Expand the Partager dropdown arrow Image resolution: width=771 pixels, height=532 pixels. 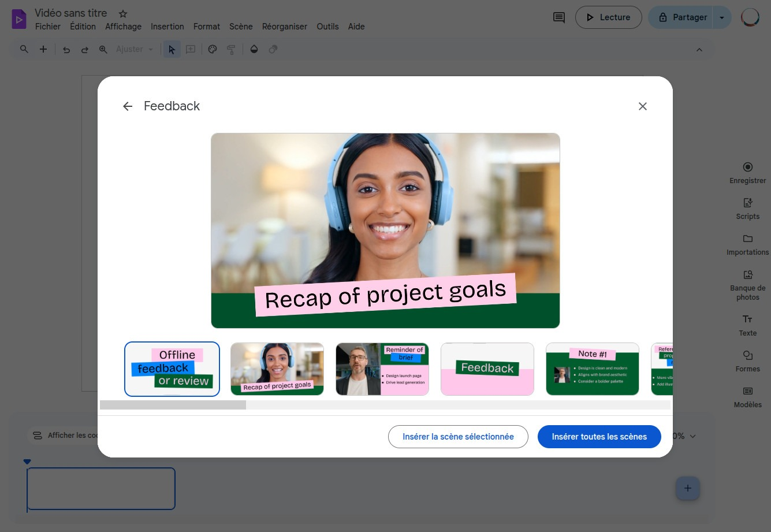[x=721, y=17]
